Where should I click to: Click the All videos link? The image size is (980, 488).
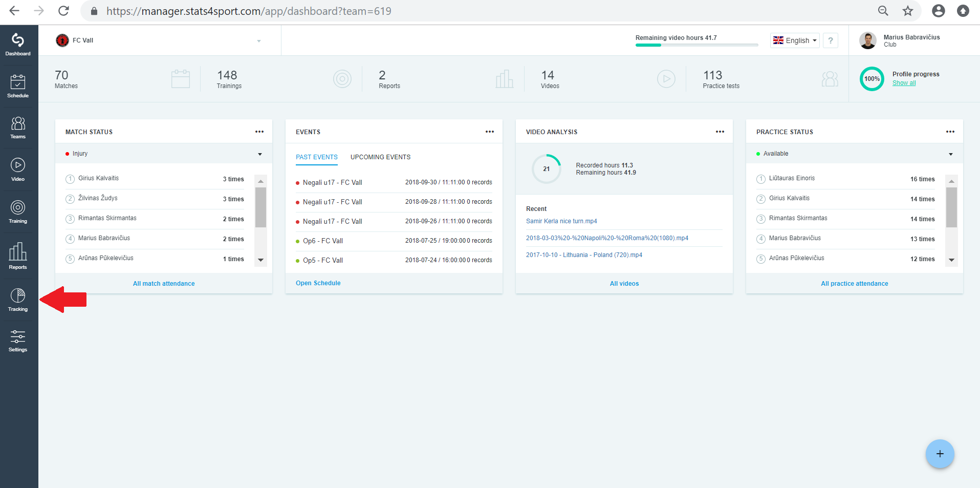(x=624, y=284)
